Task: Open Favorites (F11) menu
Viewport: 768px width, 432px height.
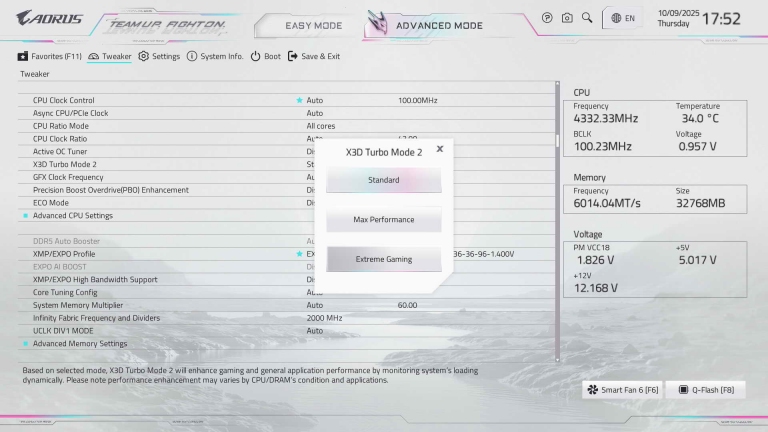Action: tap(49, 56)
